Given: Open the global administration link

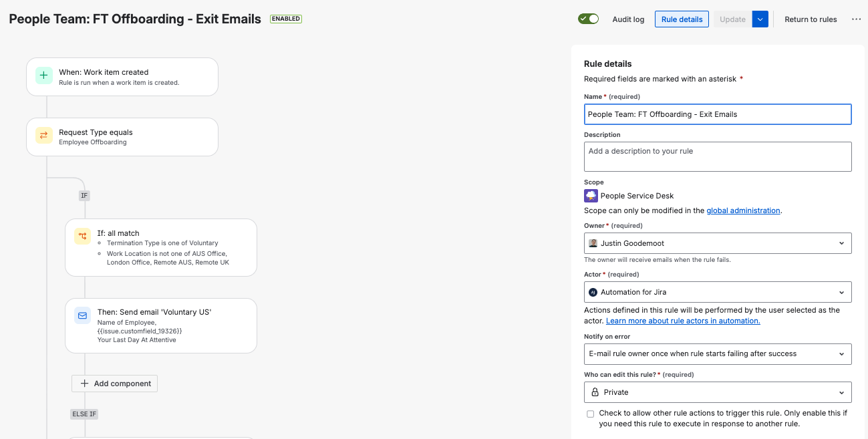Looking at the screenshot, I should [743, 210].
